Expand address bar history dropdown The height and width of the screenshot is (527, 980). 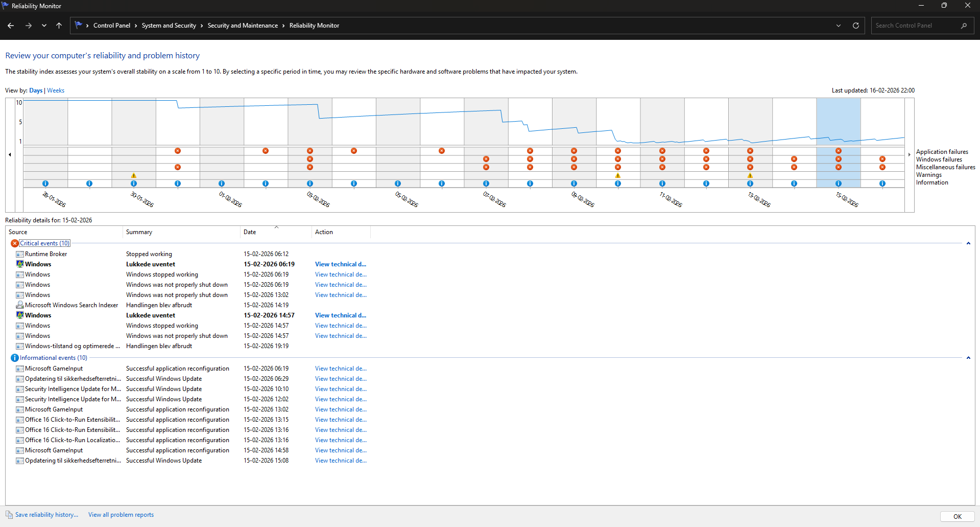pyautogui.click(x=839, y=26)
